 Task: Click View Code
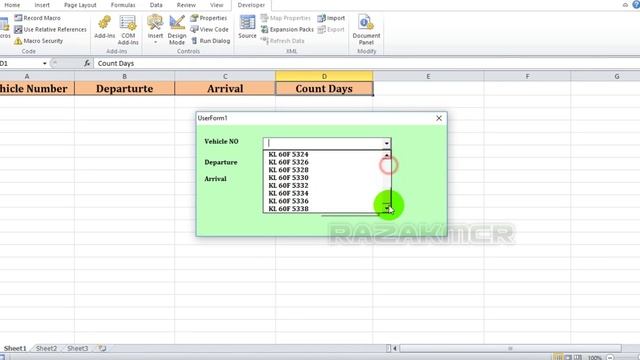pyautogui.click(x=209, y=29)
